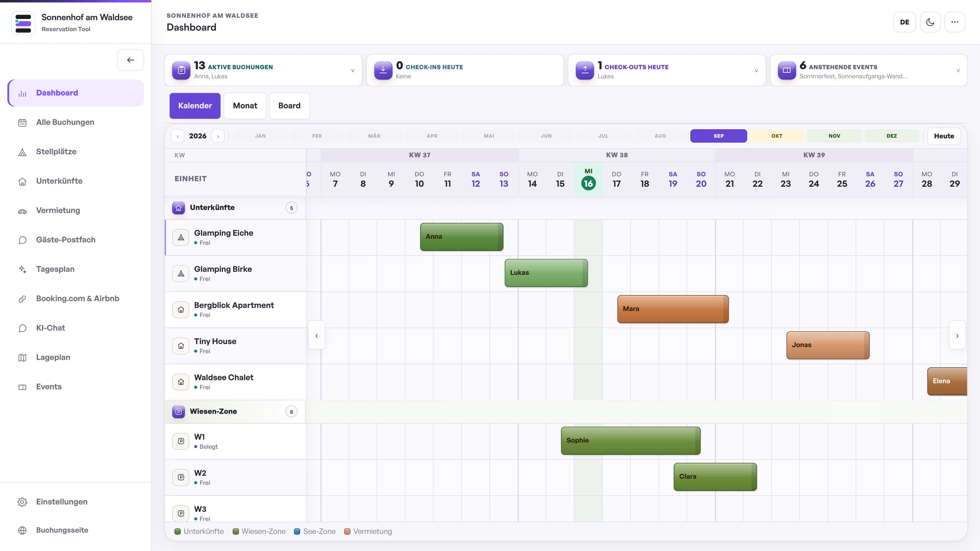
Task: Open Mara's booking on Bergblick Apartment
Action: 673,309
